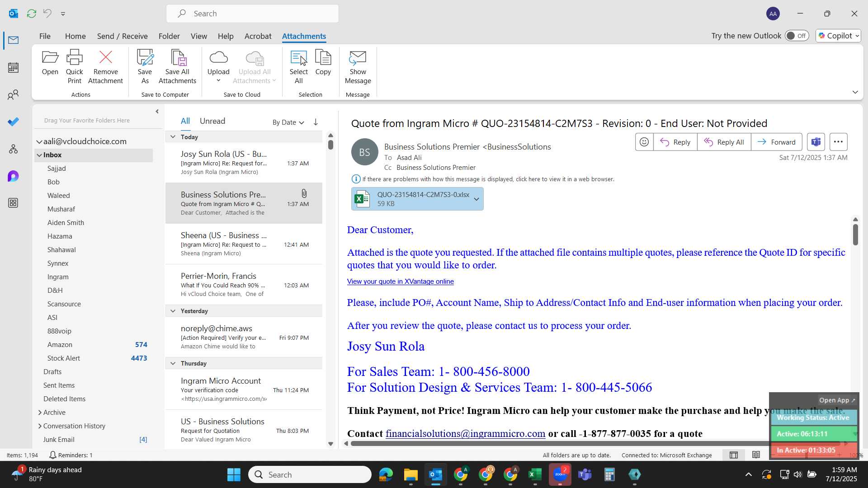Open the attachment dropdown arrow for QUO xlsx
The width and height of the screenshot is (868, 488).
click(476, 199)
